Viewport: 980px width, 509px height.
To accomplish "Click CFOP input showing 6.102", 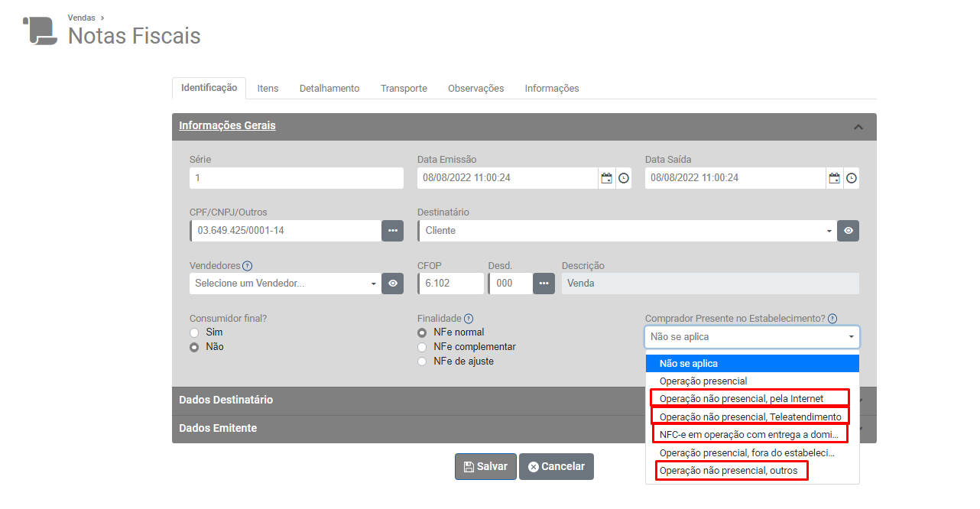I will [x=450, y=283].
